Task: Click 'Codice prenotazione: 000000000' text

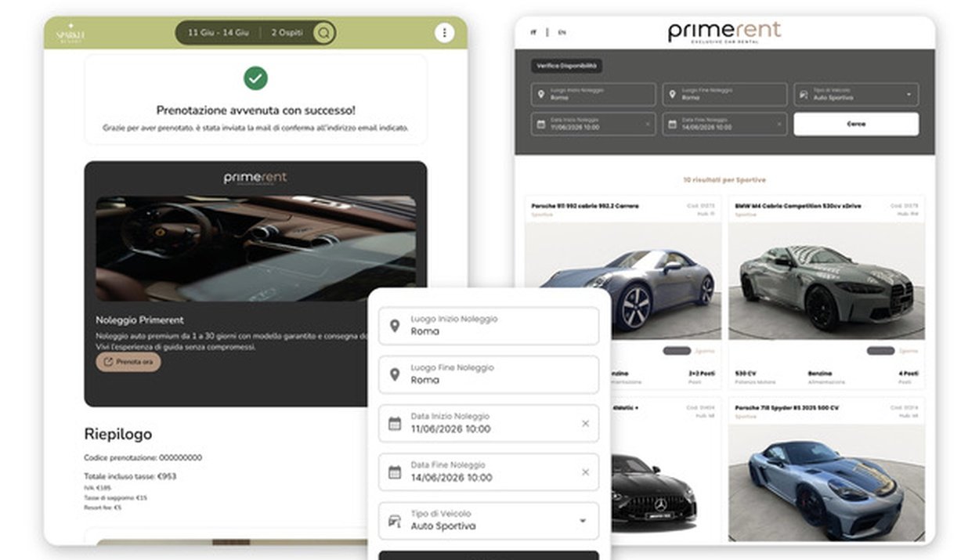Action: 143,457
